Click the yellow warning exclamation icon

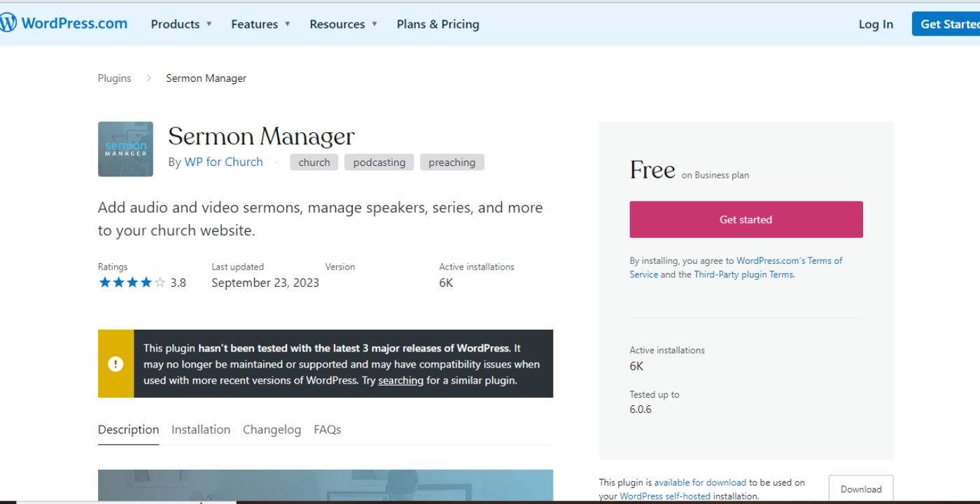pyautogui.click(x=115, y=364)
